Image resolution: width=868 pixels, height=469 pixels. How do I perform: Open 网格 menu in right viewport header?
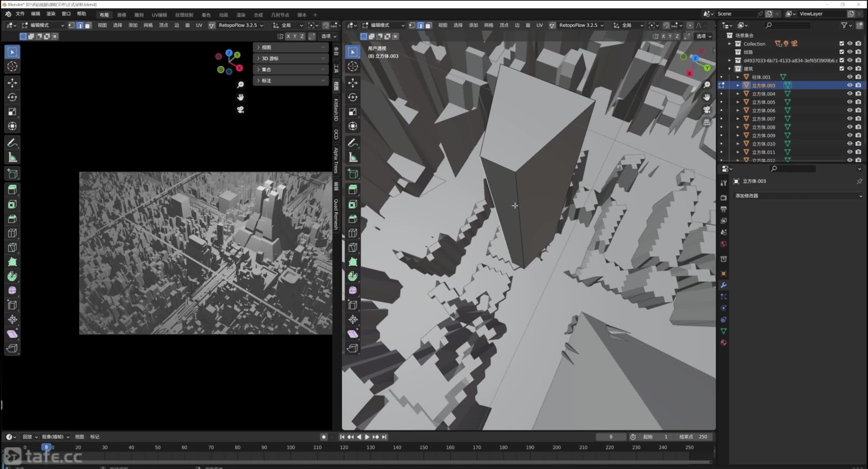pos(489,25)
